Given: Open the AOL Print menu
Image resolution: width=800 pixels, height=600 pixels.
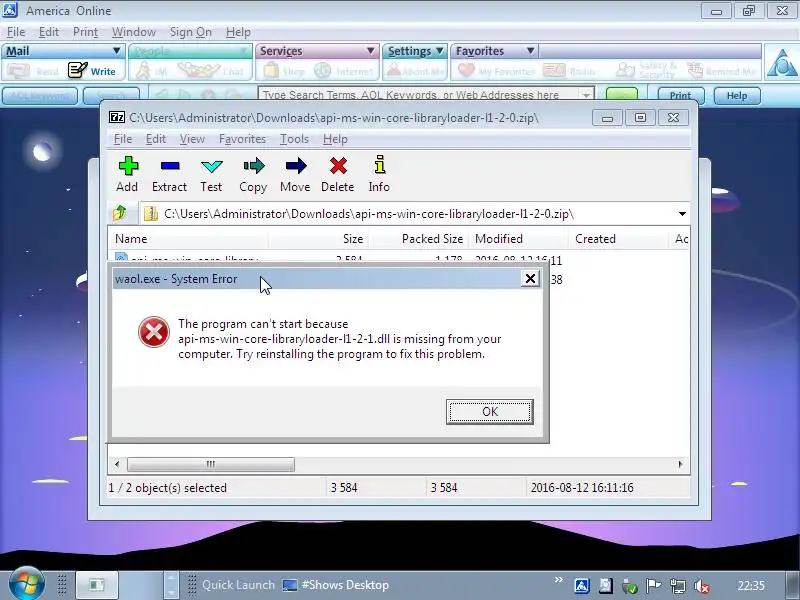Looking at the screenshot, I should 85,32.
